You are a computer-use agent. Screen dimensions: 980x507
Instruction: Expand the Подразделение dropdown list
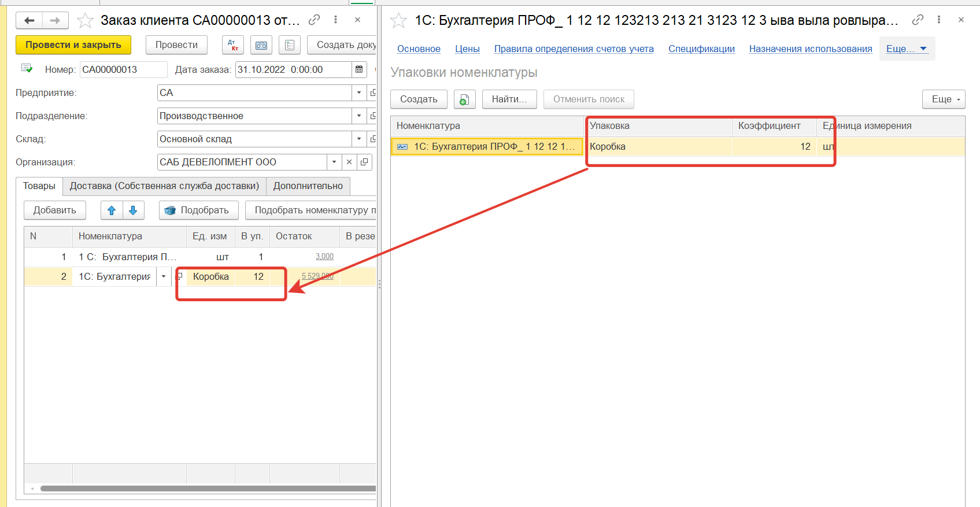click(359, 116)
